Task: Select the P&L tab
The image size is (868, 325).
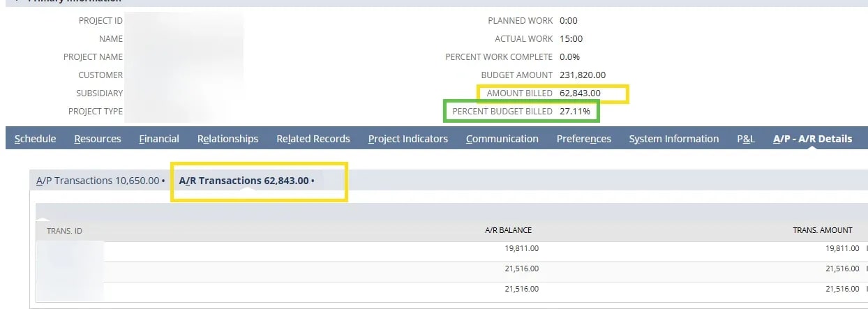Action: [746, 139]
